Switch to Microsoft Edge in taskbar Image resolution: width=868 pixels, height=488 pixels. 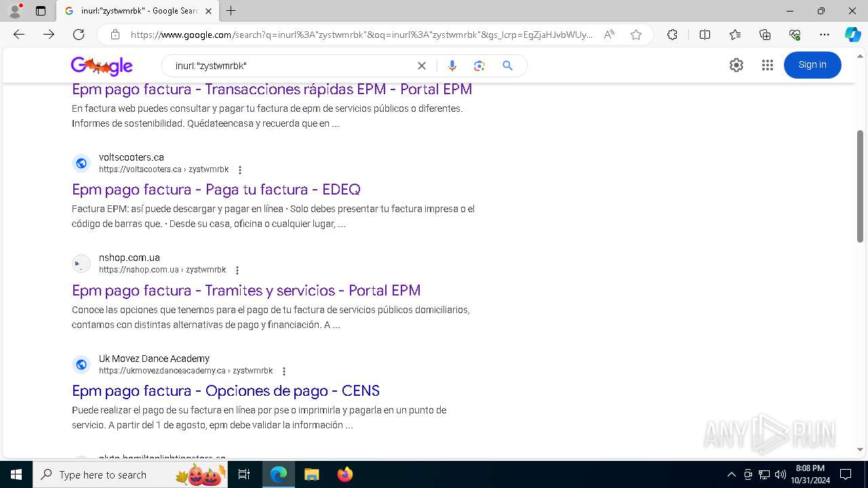coord(279,474)
